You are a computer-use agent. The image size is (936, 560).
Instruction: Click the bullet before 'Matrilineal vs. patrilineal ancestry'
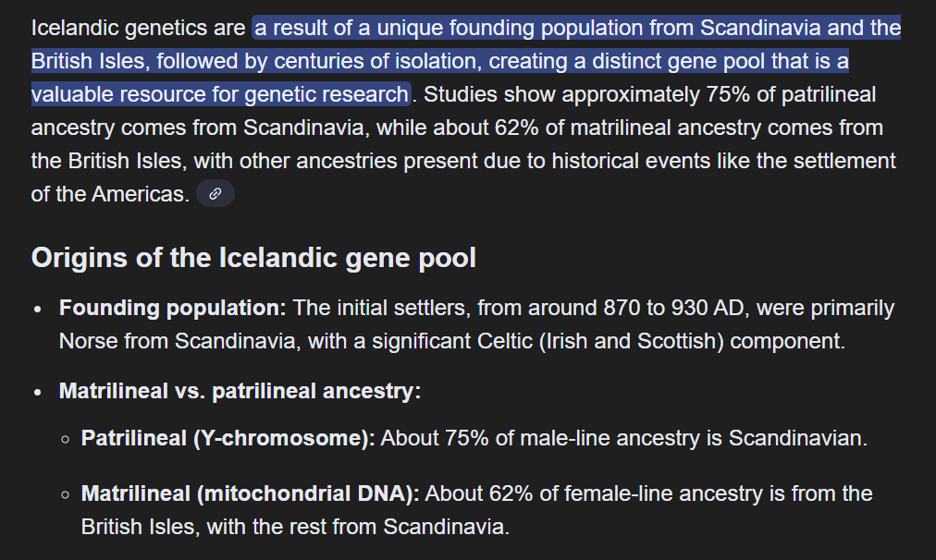38,392
